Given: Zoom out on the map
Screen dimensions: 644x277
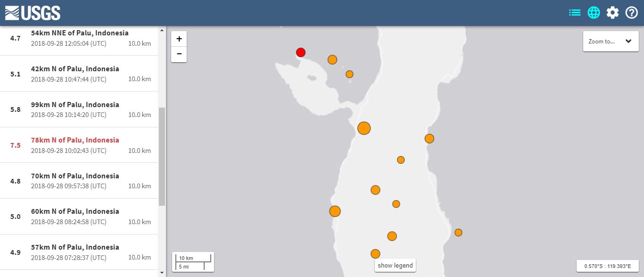Looking at the screenshot, I should tap(179, 54).
